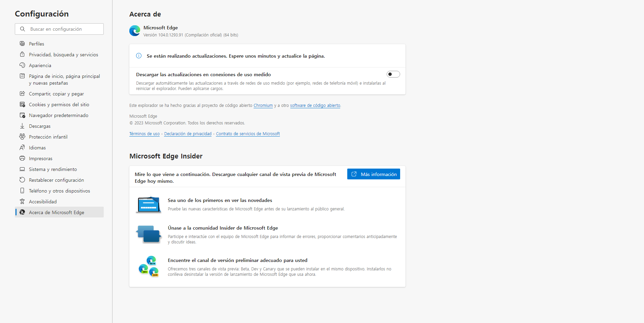Click the Página de inicio icon
Screen dimensions: 644x323
tap(22, 76)
